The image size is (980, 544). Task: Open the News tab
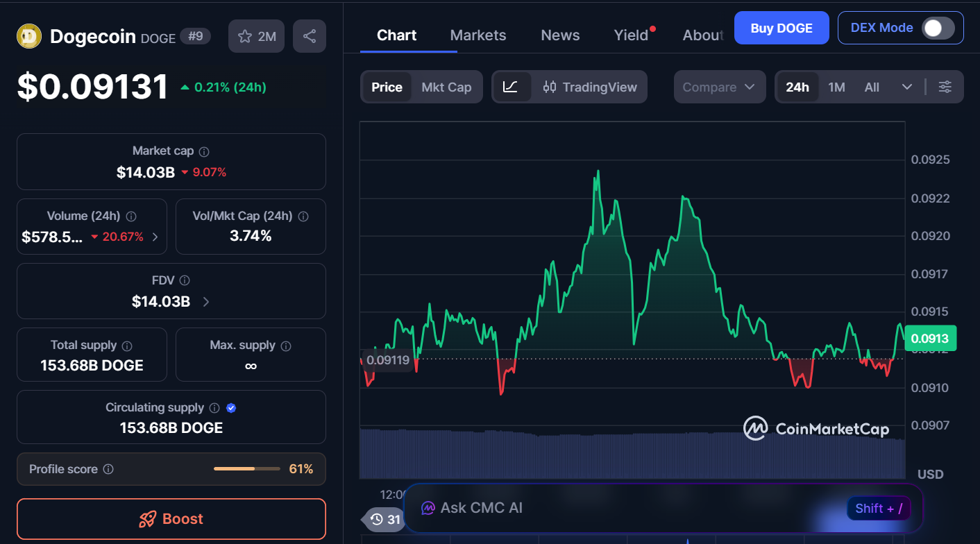(560, 35)
